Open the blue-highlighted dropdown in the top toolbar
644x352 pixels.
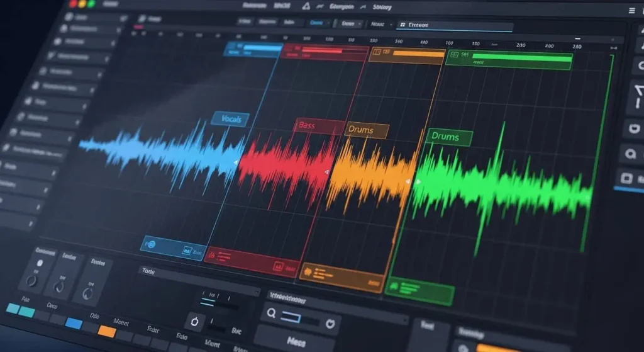(318, 23)
